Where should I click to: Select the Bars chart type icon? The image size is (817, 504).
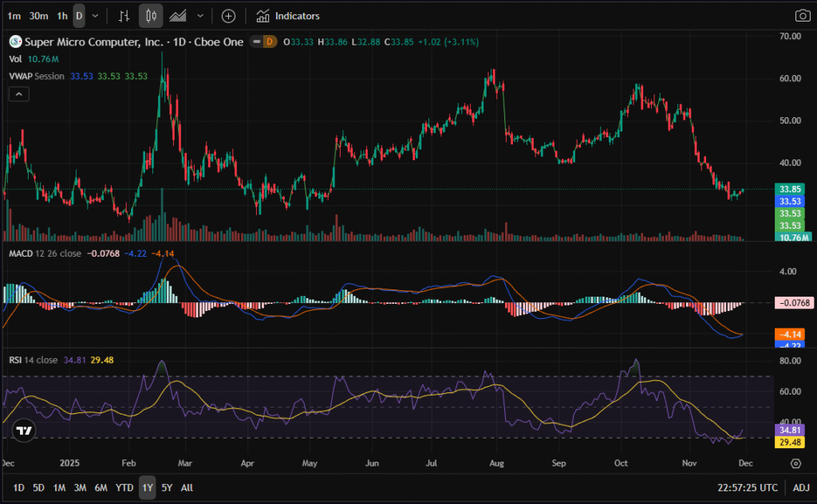[x=124, y=16]
